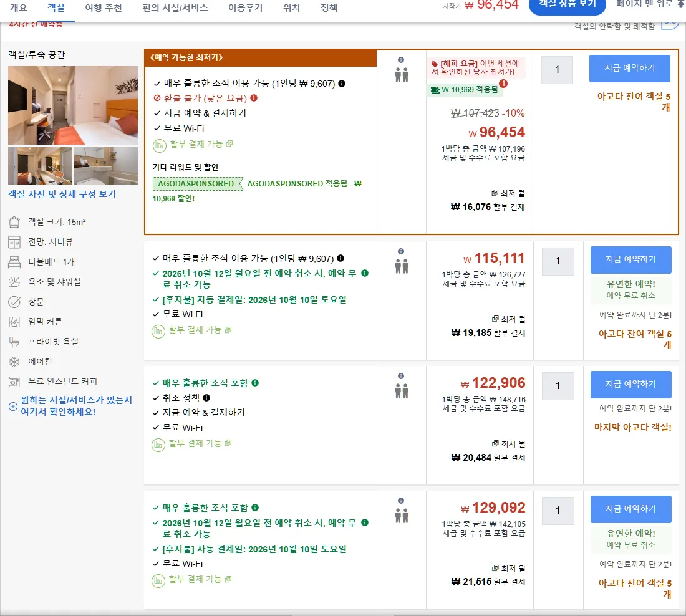Open 할부 결제 가능 link in the ₩115,111 offer

point(200,330)
